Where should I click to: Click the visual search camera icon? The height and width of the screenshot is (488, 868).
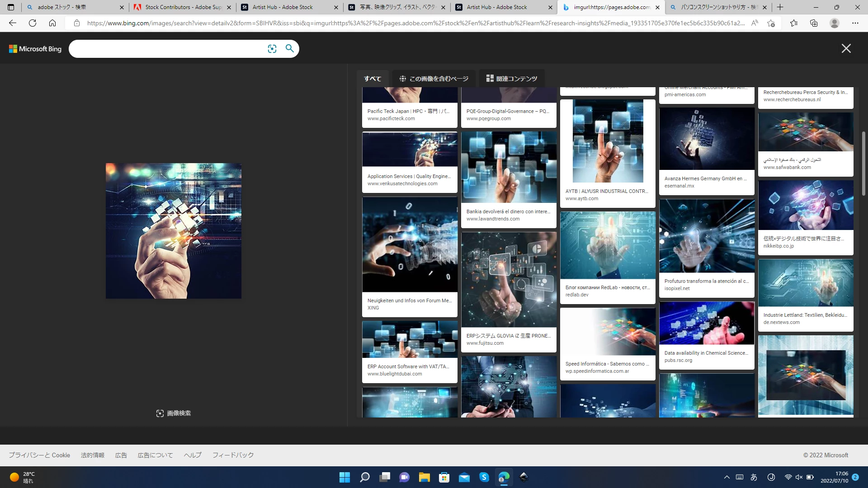coord(272,49)
